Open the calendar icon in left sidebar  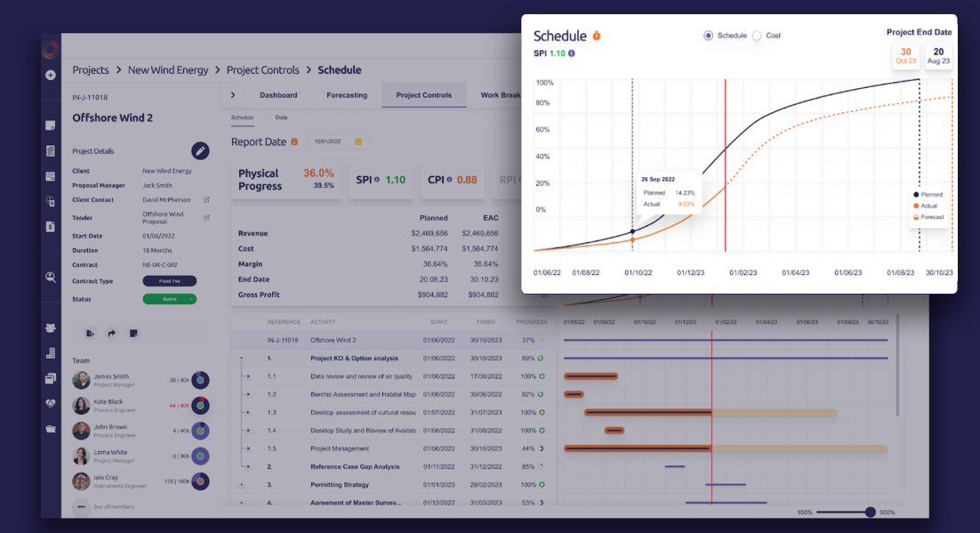(51, 176)
